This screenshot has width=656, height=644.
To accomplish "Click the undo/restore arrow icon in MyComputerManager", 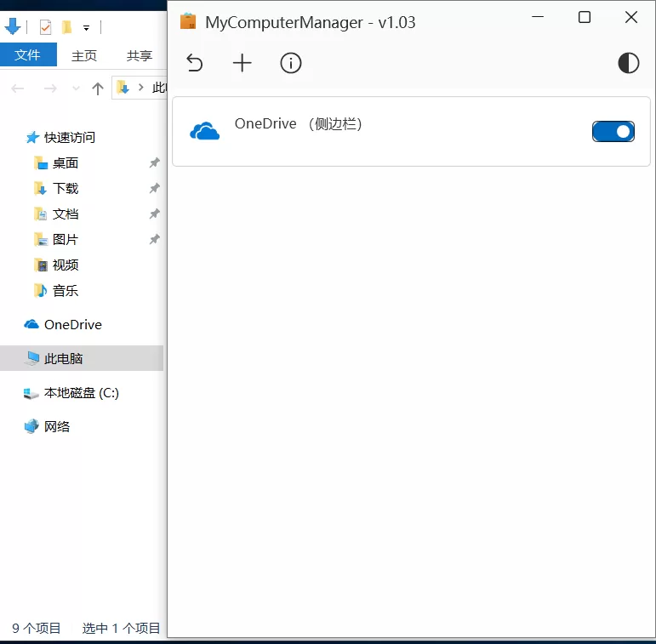I will (x=195, y=63).
